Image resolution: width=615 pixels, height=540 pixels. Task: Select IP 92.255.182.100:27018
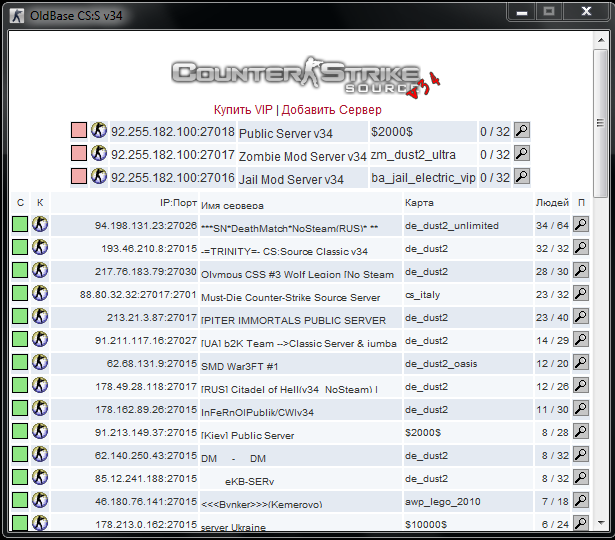tap(173, 131)
